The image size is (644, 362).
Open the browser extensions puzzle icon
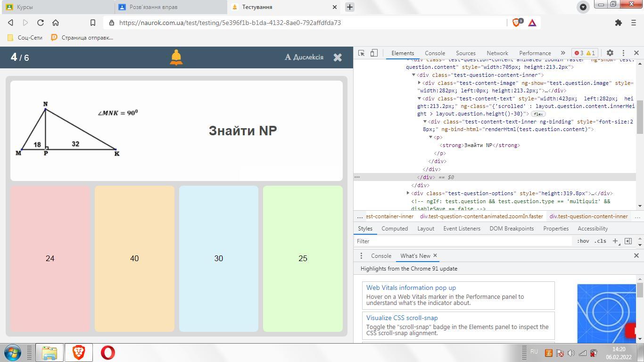(619, 23)
